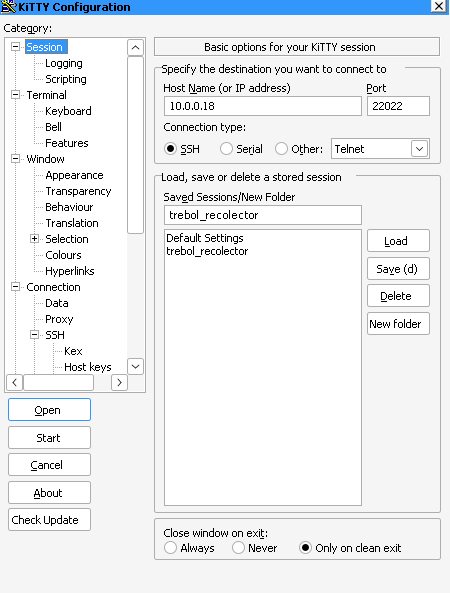Click the Port input field
This screenshot has width=450, height=593.
pos(398,106)
